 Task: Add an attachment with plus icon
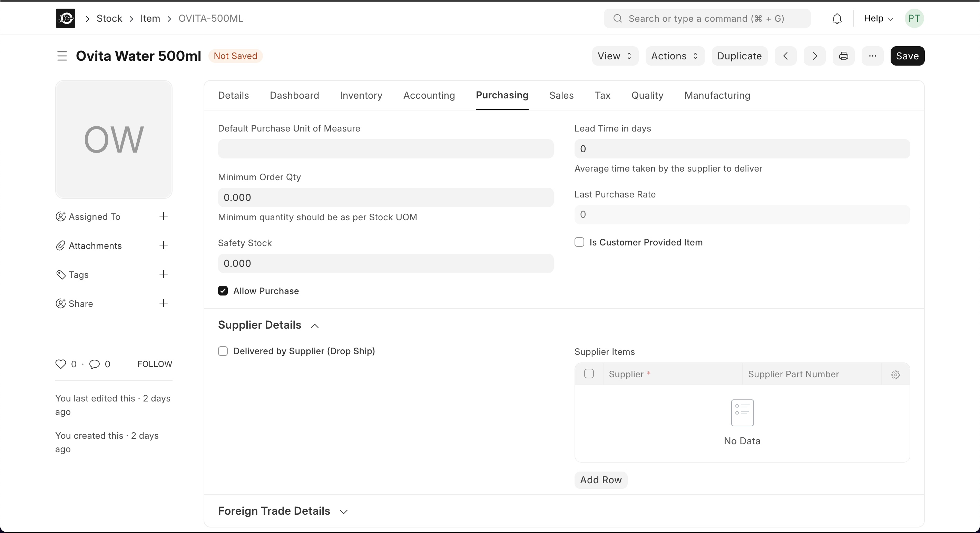click(x=163, y=245)
